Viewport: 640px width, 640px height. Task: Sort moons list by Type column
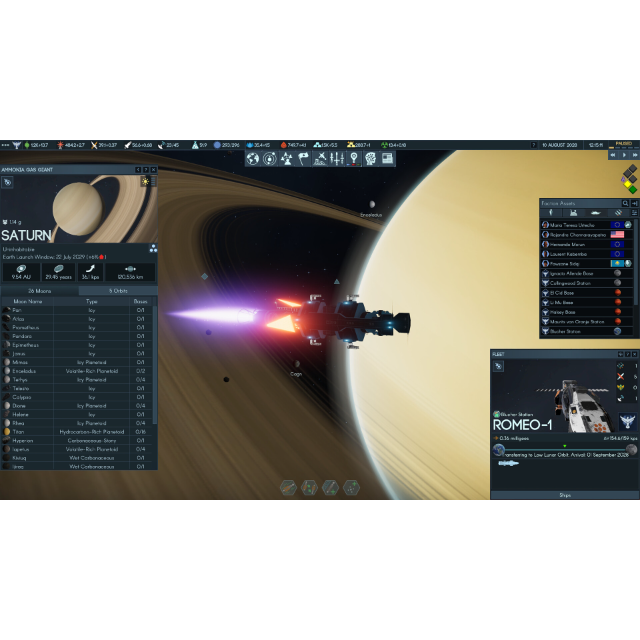tap(92, 301)
